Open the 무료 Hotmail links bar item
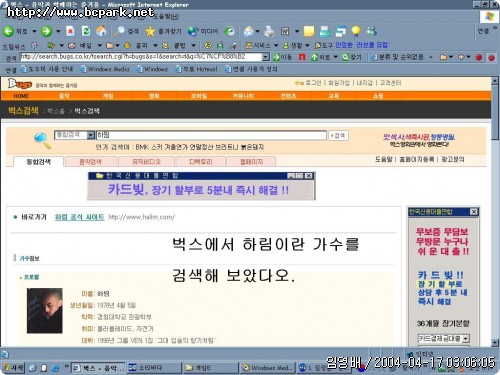Image resolution: width=500 pixels, height=375 pixels. 196,69
